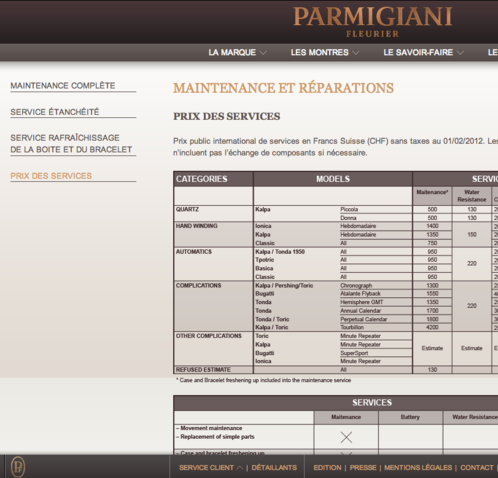Go to MAINTENANCE COMPLÈTE sidebar link

point(63,86)
